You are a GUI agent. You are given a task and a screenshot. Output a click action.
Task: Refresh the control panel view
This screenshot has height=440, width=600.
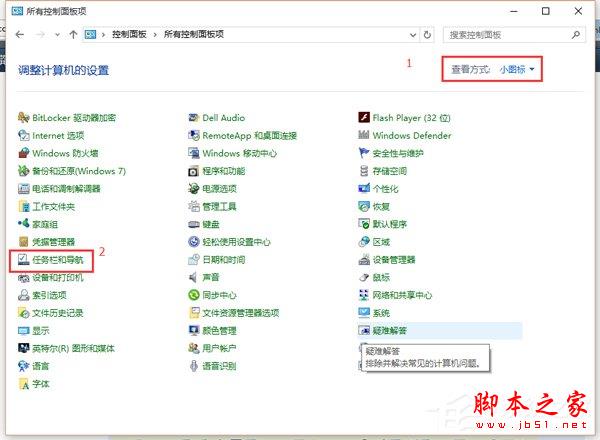coord(427,35)
